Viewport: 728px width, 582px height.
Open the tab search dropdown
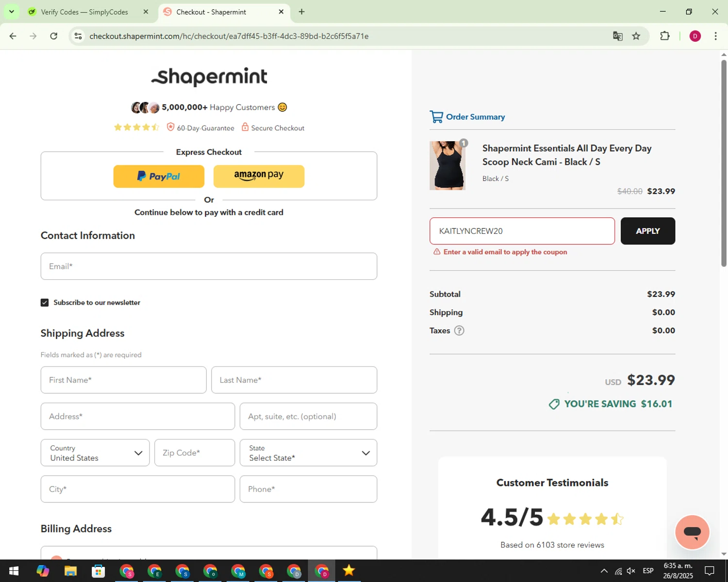pos(11,12)
